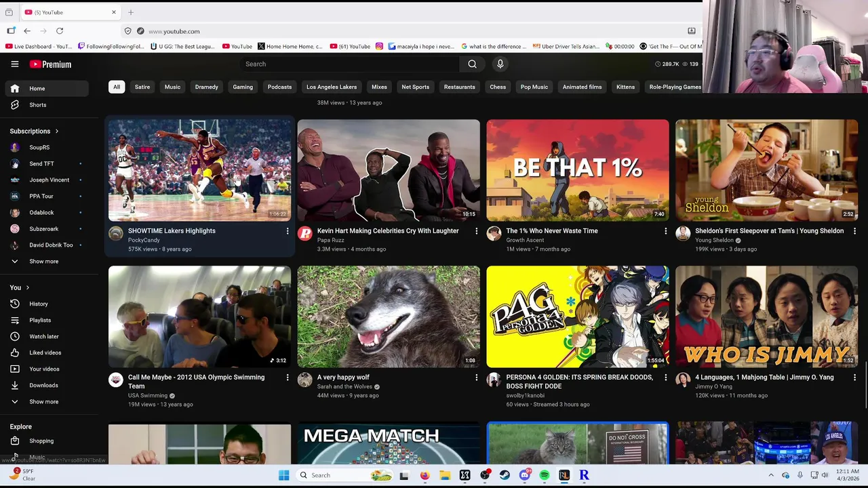Open the David Dobrik Too channel
Image resolution: width=868 pixels, height=488 pixels.
pos(47,245)
